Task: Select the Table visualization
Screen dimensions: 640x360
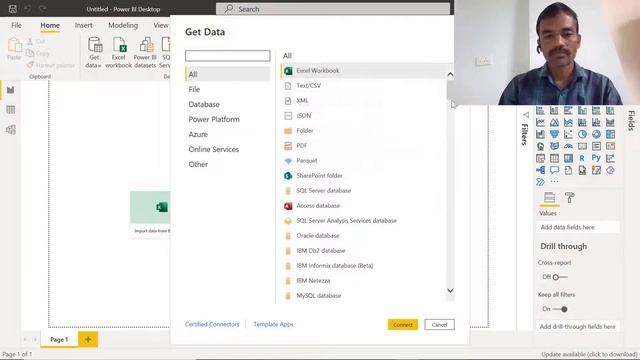Action: click(x=554, y=158)
